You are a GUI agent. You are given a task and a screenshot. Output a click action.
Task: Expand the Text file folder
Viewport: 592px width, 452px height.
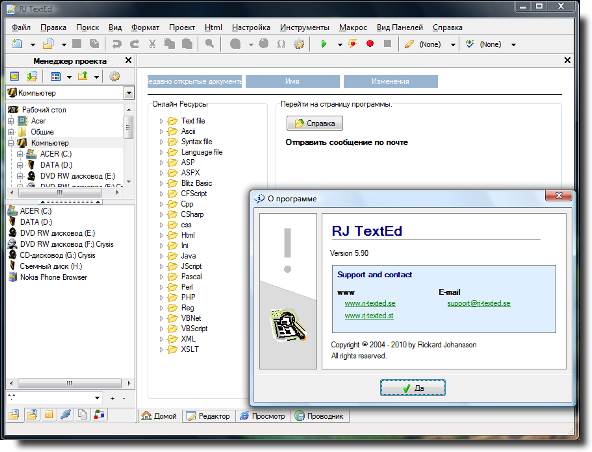(161, 121)
